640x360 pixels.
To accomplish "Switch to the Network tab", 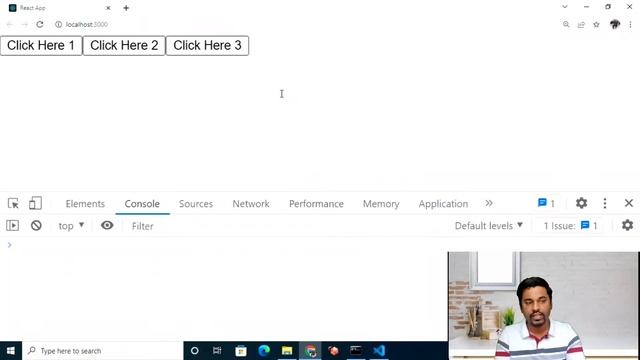I will [x=251, y=204].
